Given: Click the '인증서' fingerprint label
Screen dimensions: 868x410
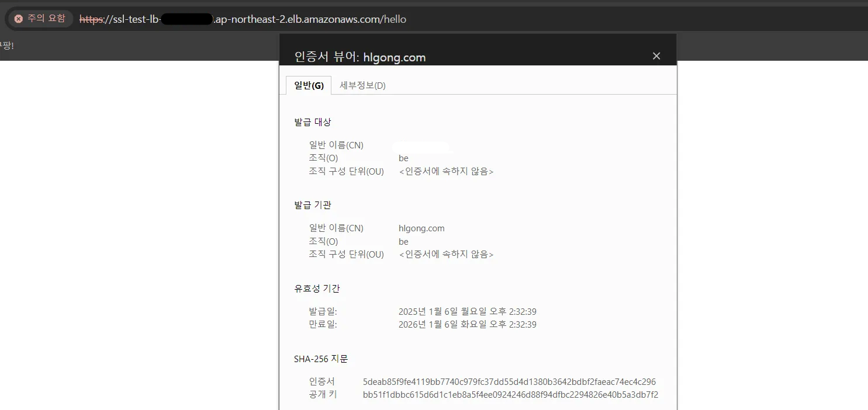Looking at the screenshot, I should (322, 382).
